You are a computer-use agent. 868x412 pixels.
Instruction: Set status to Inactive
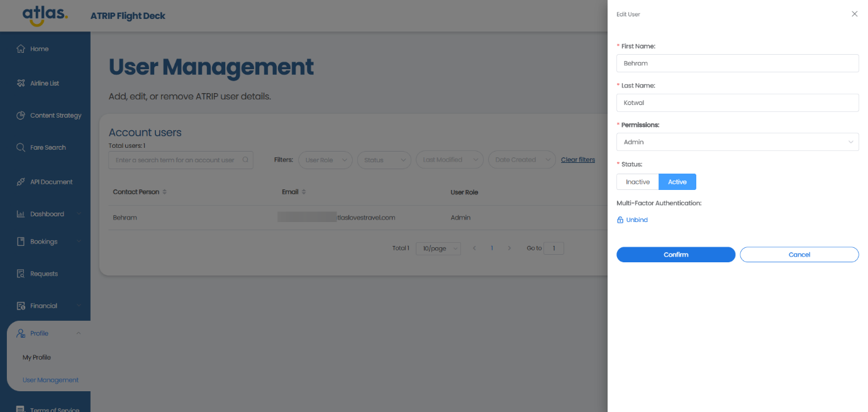[x=637, y=182]
